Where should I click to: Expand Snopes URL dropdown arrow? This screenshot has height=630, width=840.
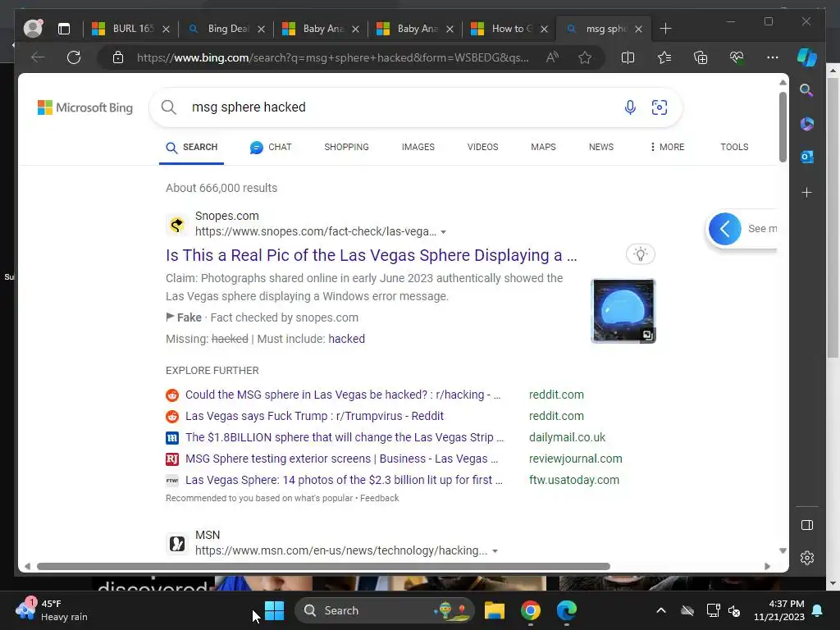coord(444,232)
